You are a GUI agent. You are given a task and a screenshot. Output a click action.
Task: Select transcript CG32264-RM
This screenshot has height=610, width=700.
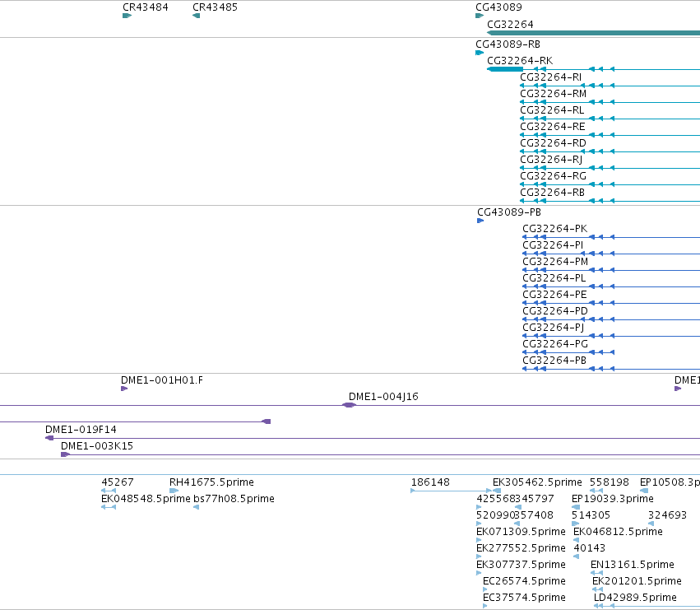[x=553, y=93]
